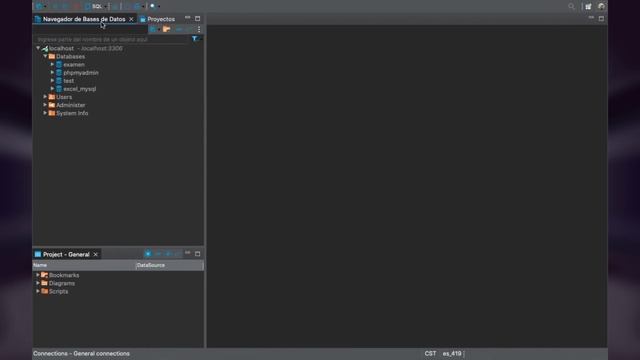
Task: Expand the test database
Action: 52,81
